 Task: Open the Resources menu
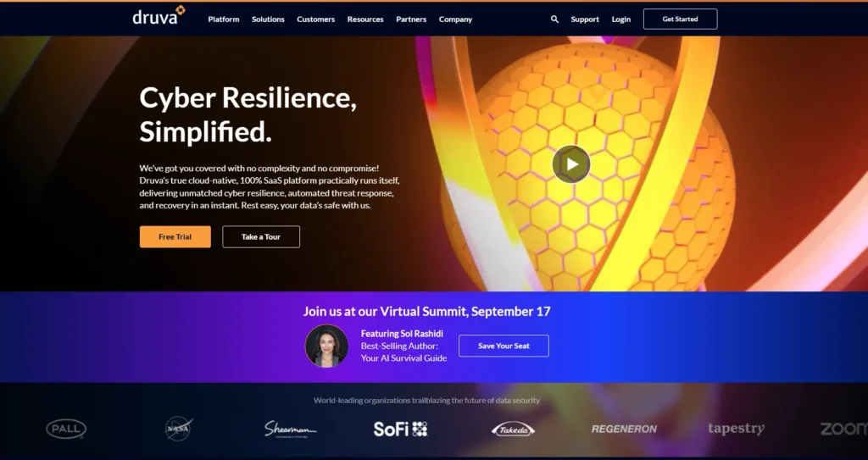tap(365, 19)
